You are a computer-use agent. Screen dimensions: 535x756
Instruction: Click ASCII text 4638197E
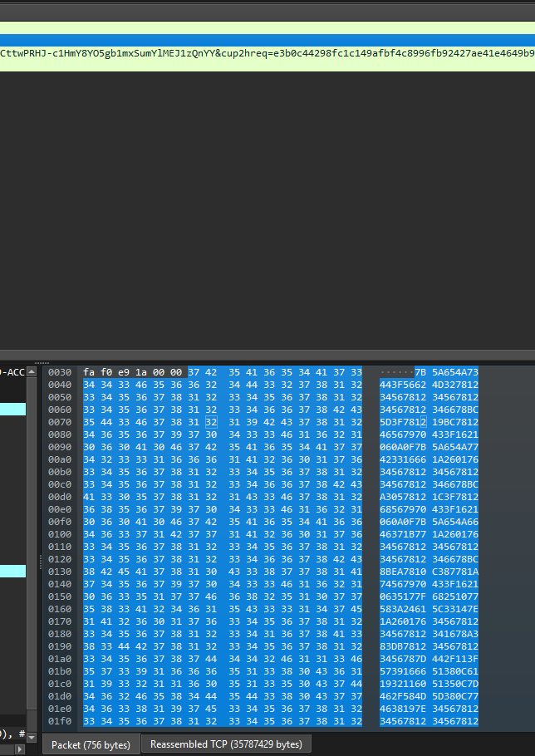coord(403,709)
